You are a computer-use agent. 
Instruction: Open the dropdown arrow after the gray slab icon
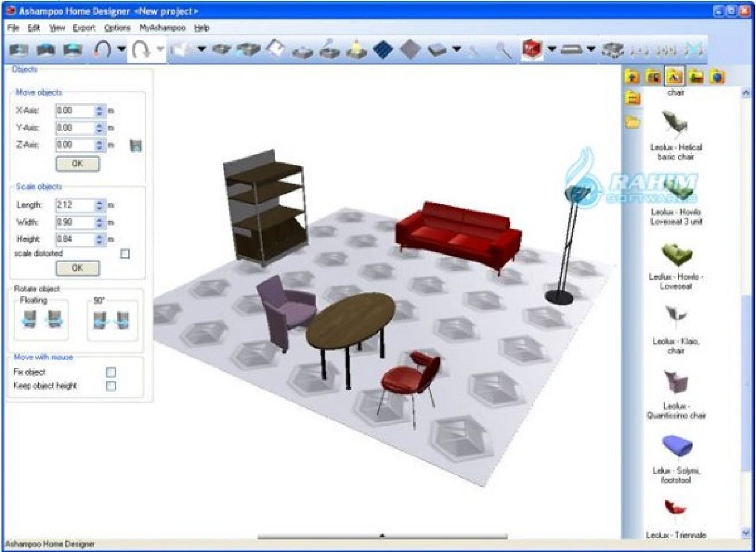[x=457, y=49]
